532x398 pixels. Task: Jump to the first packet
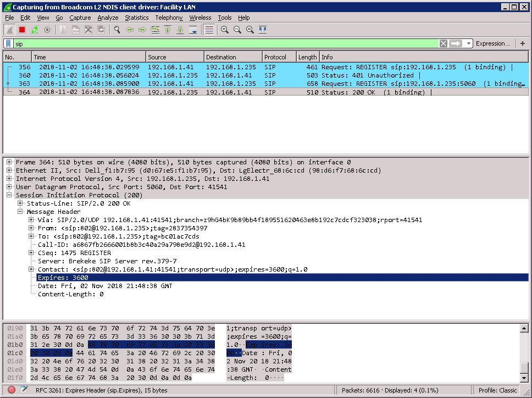(x=168, y=30)
